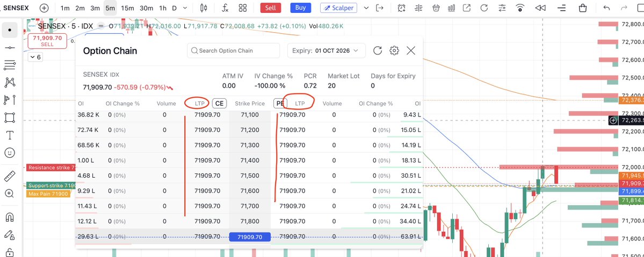Click the wifi signal icon in toolbar

click(x=520, y=8)
